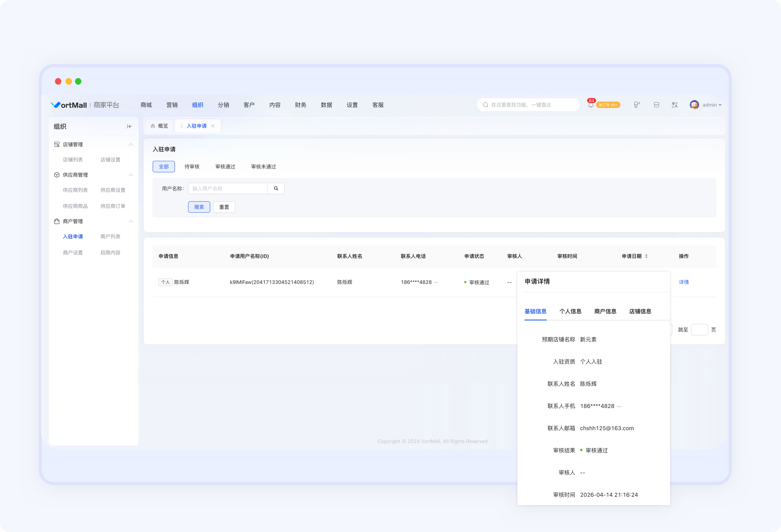
Task: Collapse the 商户管理 section chevron
Action: pos(131,221)
